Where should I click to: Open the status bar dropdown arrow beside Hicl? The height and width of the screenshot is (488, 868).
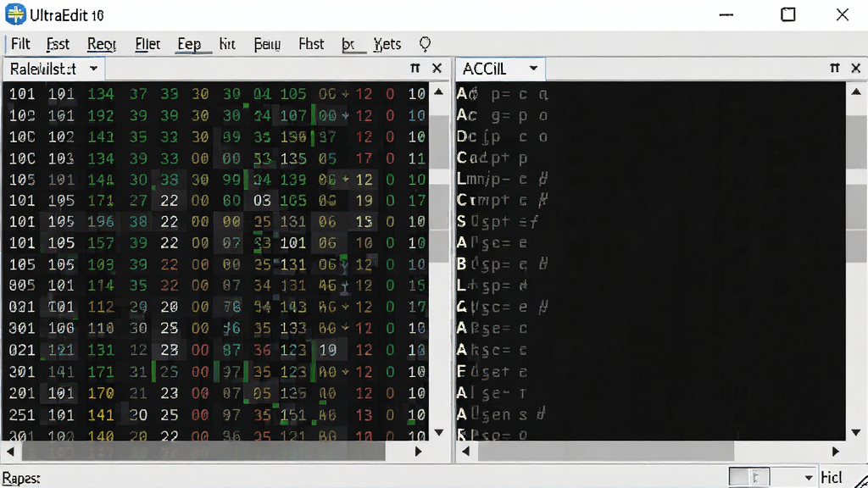(x=808, y=478)
